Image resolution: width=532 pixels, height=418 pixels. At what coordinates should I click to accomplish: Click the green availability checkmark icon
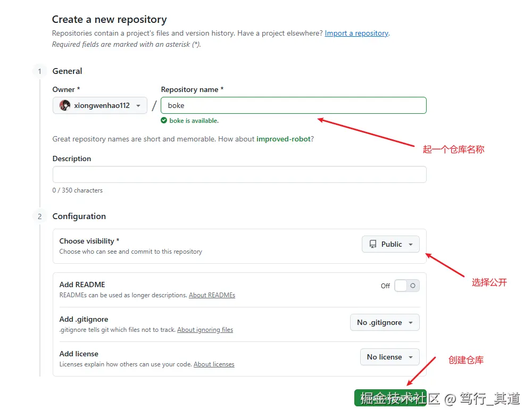(164, 121)
